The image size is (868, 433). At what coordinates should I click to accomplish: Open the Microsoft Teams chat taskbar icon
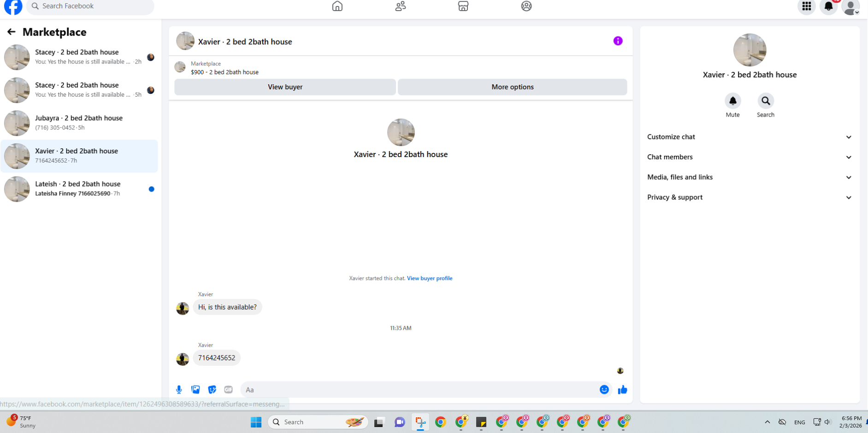tap(400, 422)
